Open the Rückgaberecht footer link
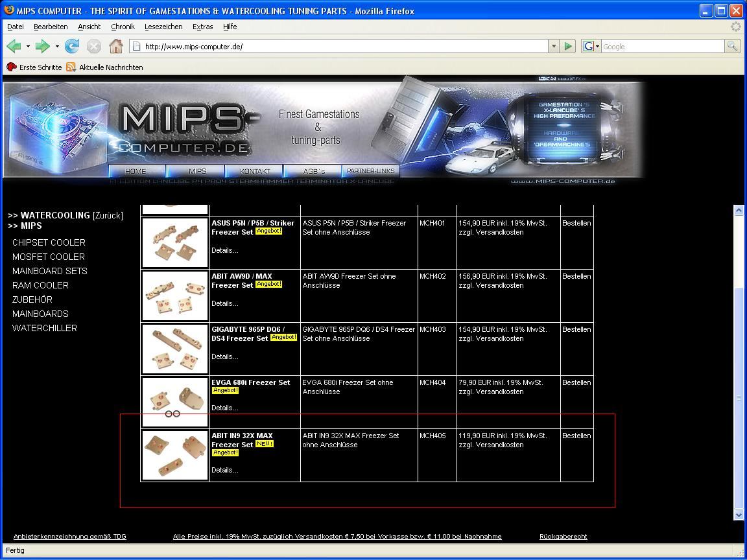 tap(563, 537)
